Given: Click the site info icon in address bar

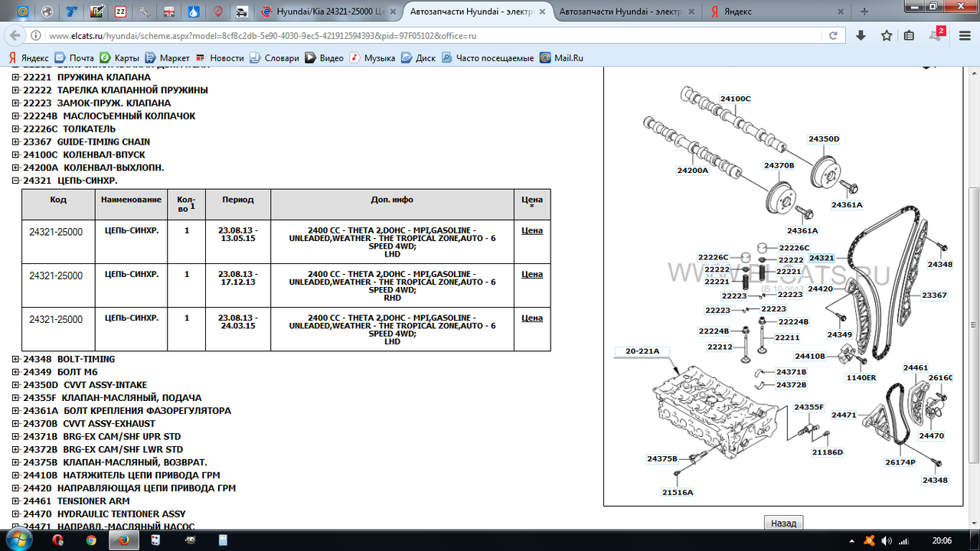Looking at the screenshot, I should [37, 36].
